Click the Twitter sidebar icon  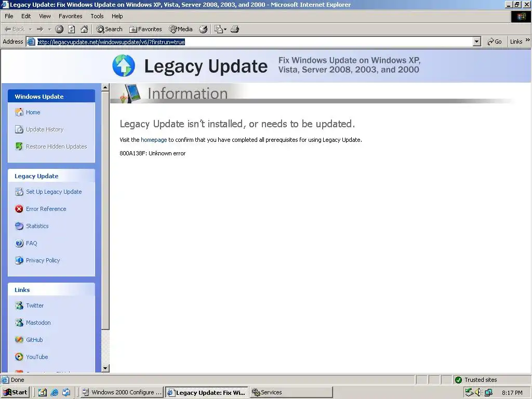click(19, 305)
